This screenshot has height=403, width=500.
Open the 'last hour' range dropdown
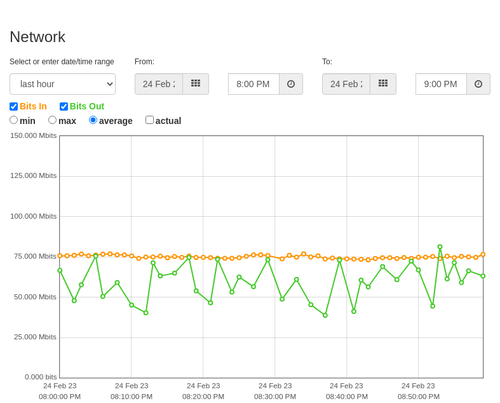point(63,84)
